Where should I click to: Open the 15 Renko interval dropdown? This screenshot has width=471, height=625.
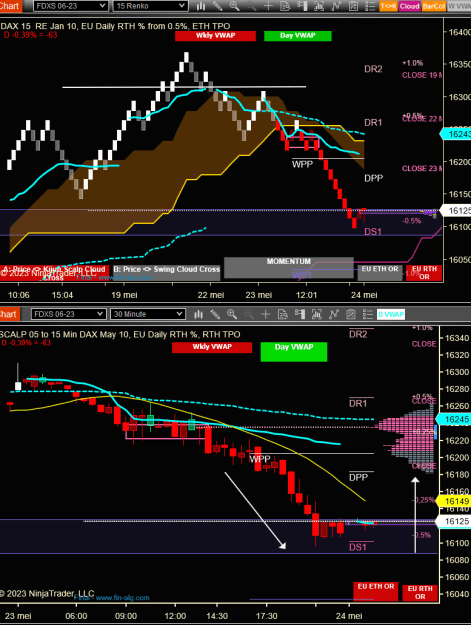pyautogui.click(x=151, y=6)
